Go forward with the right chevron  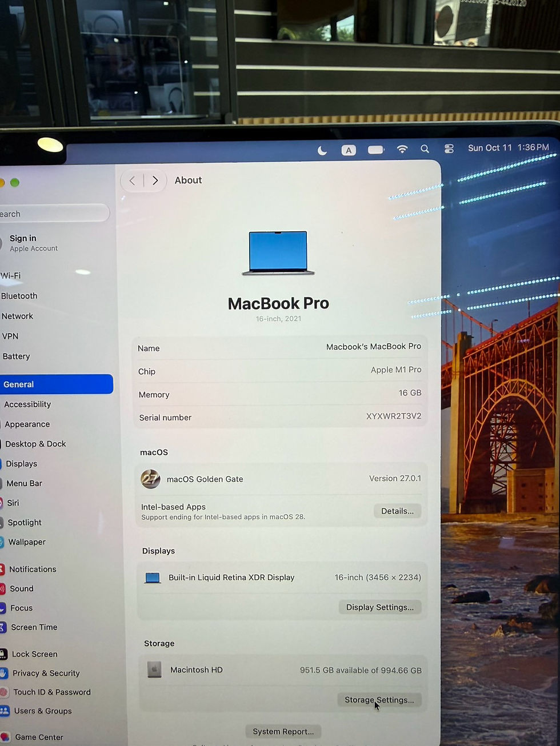pos(155,181)
